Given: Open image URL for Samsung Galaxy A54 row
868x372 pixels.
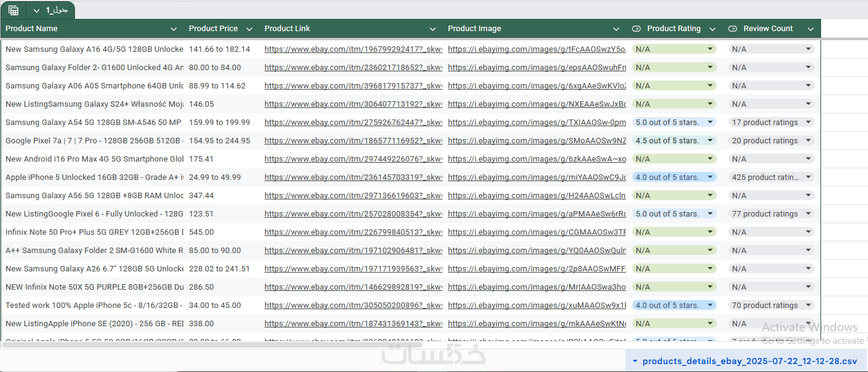Looking at the screenshot, I should point(537,123).
